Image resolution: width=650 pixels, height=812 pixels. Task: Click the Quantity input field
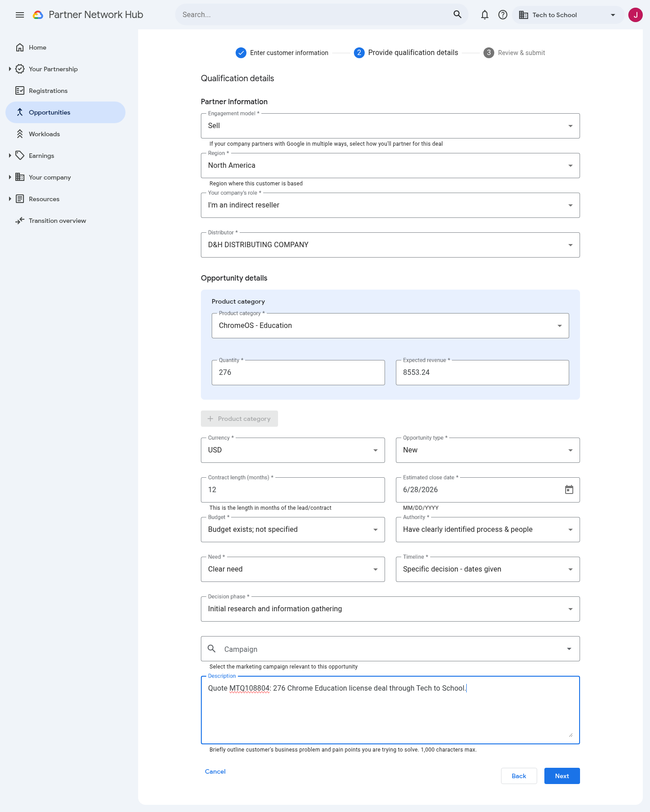[298, 373]
